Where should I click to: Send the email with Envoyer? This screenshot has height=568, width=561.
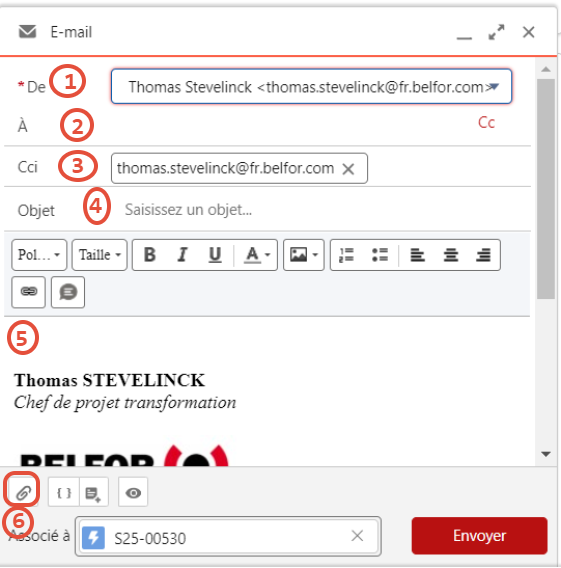pos(480,535)
